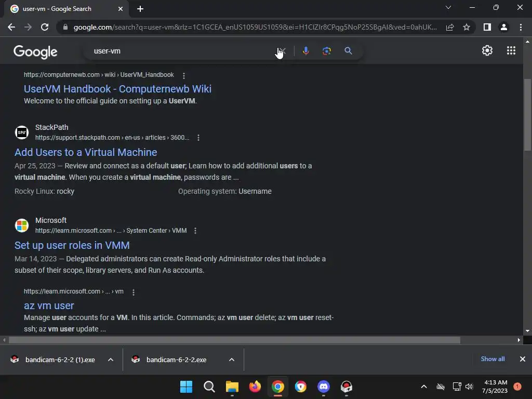This screenshot has height=399, width=532.
Task: Open downloaded bandicam-6-2-2.exe
Action: coord(170,360)
